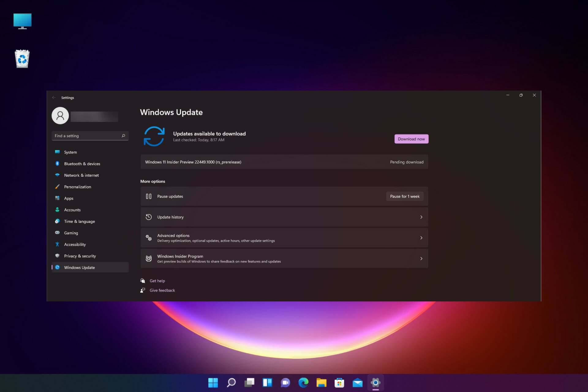Viewport: 588px width, 392px height.
Task: Toggle Pause updates for 1 week
Action: [x=405, y=196]
